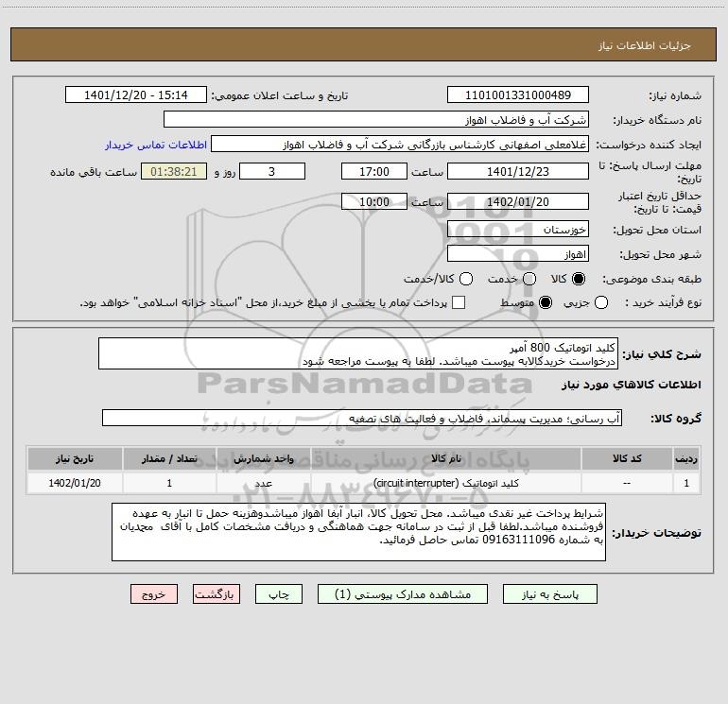This screenshot has height=704, width=728.
Task: Select the کالا/خدمت radio button
Action: 466,279
